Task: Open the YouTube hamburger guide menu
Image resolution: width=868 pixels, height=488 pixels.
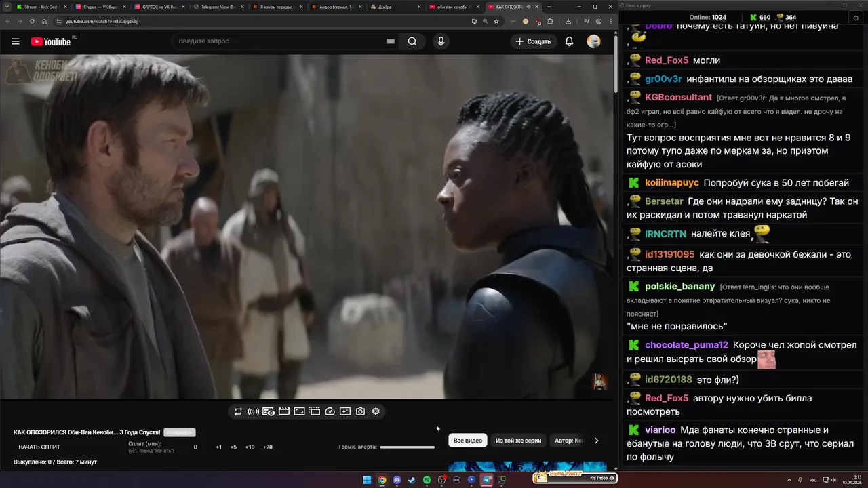Action: (16, 41)
